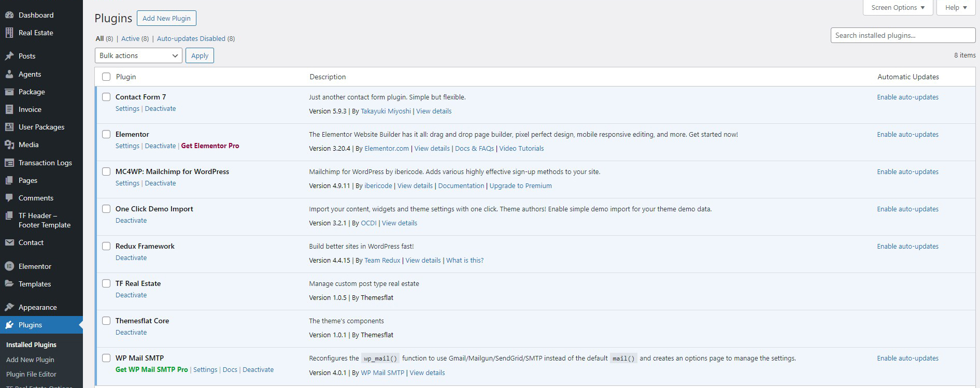Open Settings for WP Mail SMTP

(x=205, y=369)
